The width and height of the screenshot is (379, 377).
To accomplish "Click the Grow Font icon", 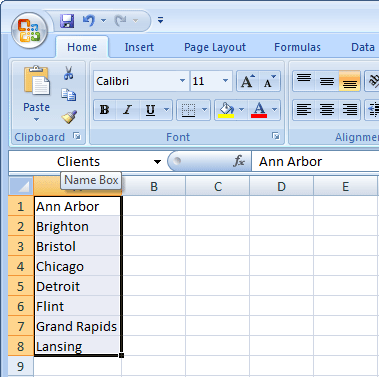I will click(x=247, y=81).
